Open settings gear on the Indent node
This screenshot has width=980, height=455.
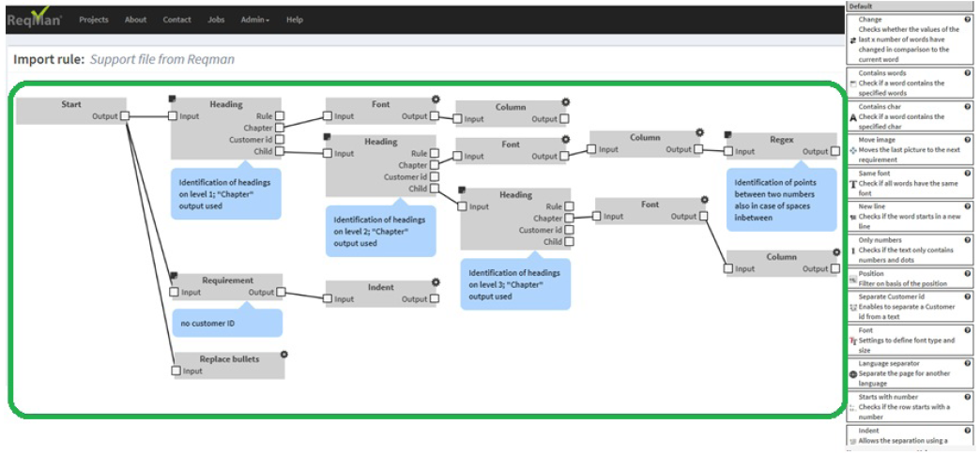[x=436, y=282]
